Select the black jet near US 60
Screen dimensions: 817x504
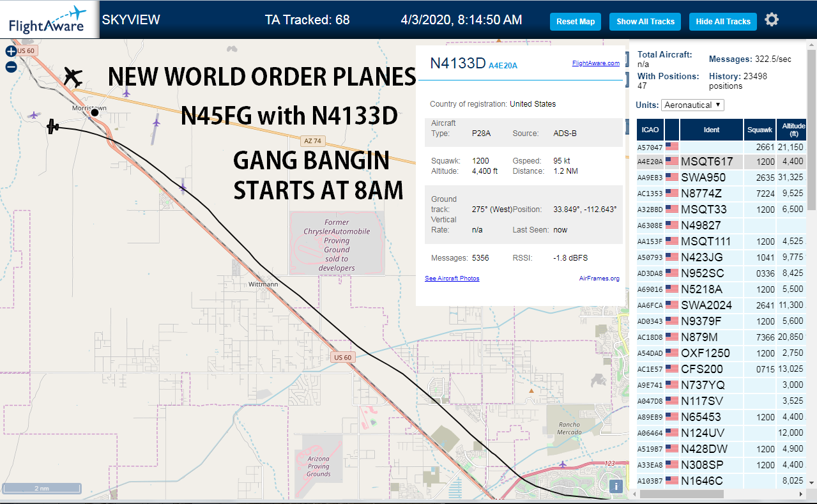pos(73,77)
